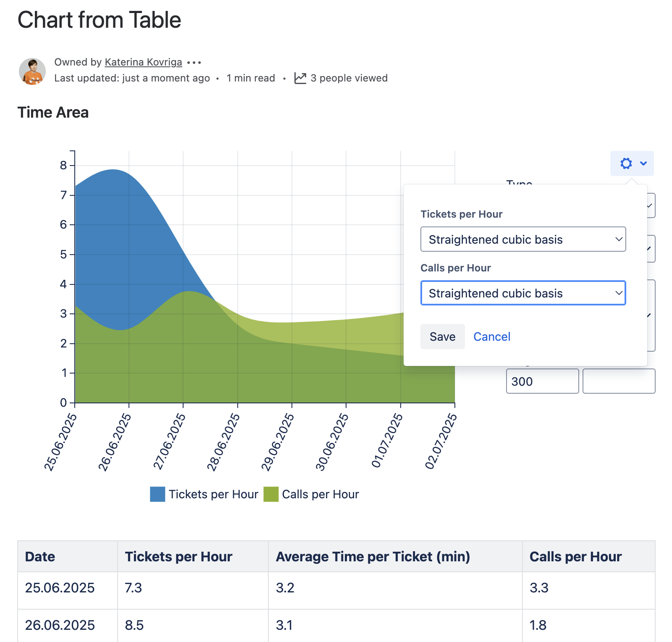Click the page analytics chart icon
This screenshot has width=672, height=642.
[300, 78]
